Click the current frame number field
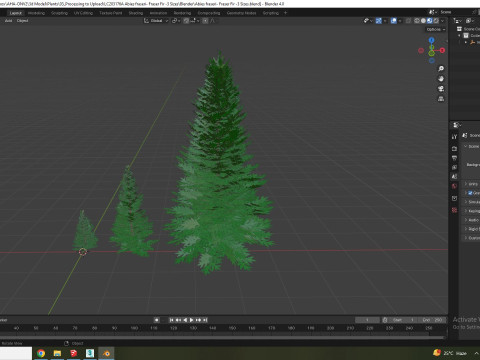 [367, 320]
